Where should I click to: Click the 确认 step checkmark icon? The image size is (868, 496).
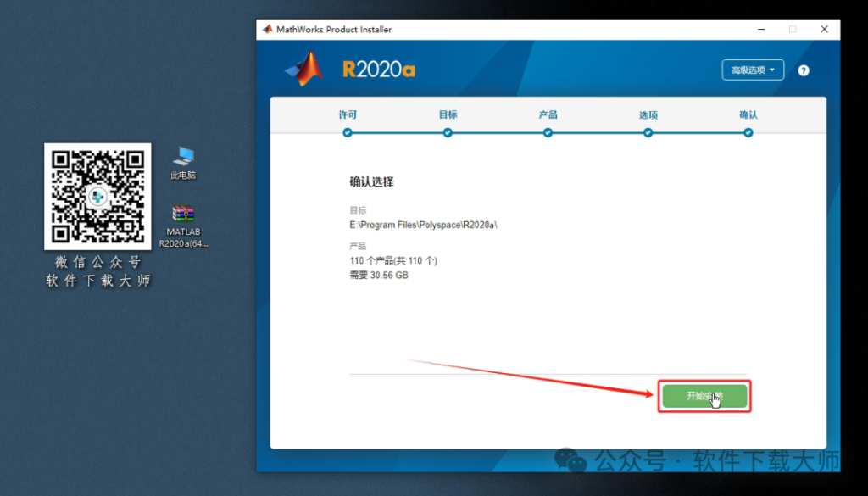[748, 132]
